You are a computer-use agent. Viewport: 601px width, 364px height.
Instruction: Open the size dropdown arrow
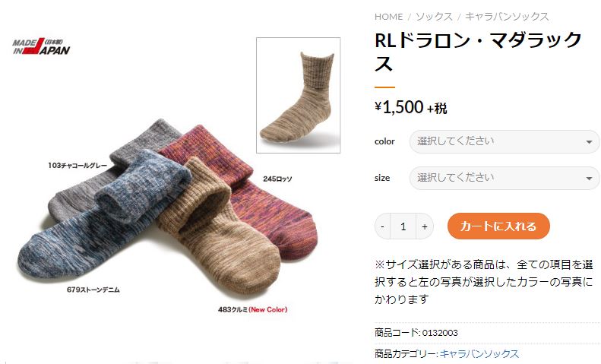coord(589,179)
